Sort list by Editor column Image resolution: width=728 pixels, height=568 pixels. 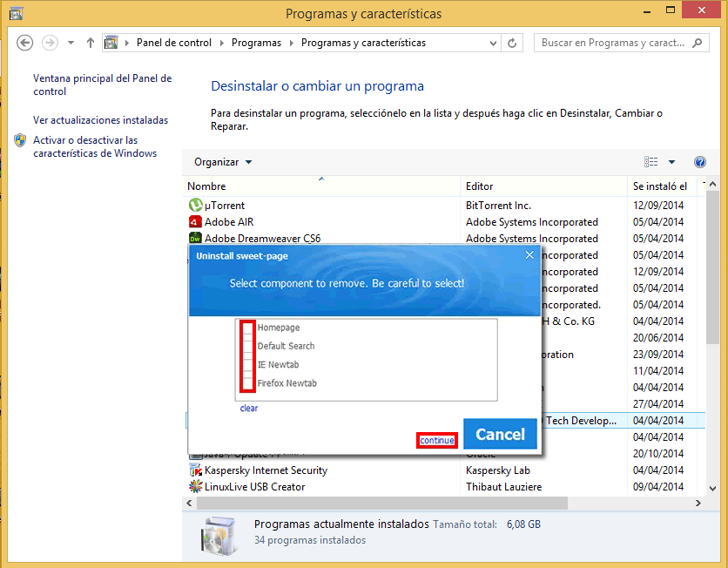coord(543,186)
